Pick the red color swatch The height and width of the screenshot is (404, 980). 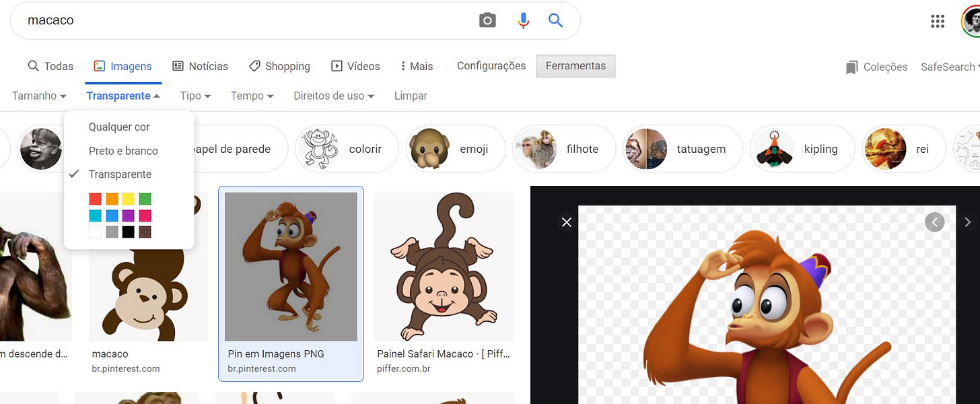pyautogui.click(x=95, y=199)
